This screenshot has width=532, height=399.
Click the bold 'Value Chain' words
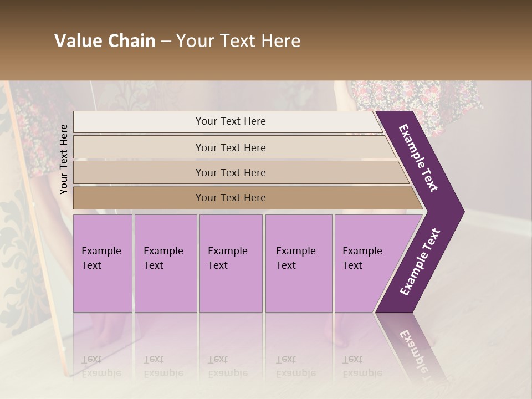(105, 40)
